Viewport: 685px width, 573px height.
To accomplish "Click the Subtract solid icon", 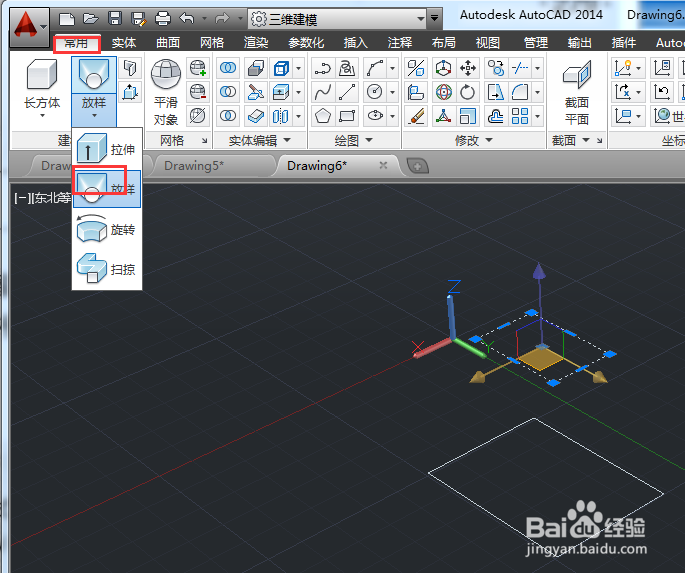I will click(x=228, y=92).
